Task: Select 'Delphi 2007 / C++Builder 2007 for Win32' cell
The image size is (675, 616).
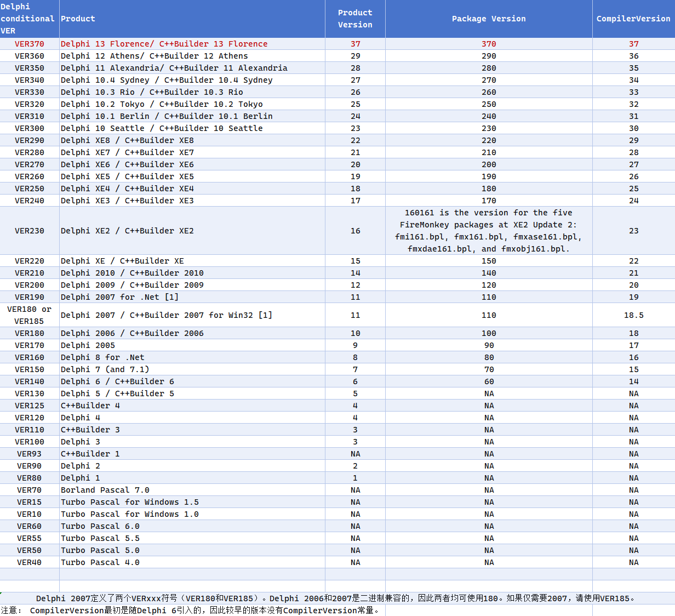Action: click(192, 315)
